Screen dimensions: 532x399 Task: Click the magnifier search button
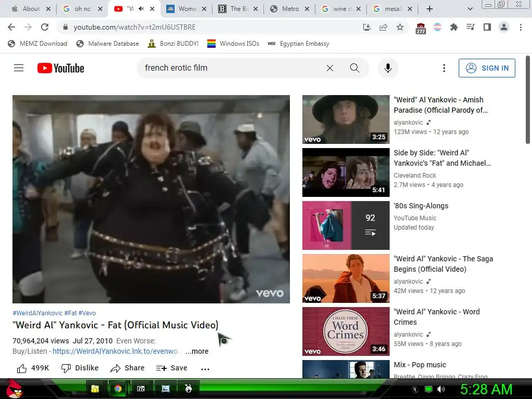(x=354, y=68)
